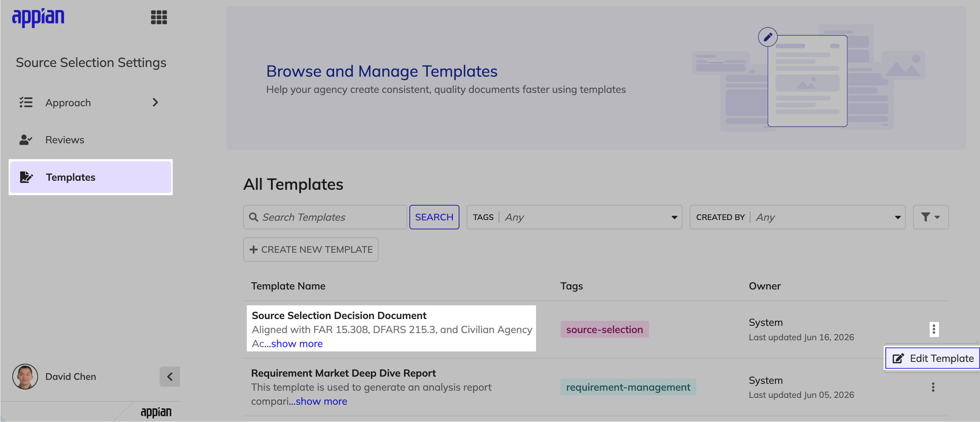The height and width of the screenshot is (422, 980).
Task: Click the Approach checklist icon in the sidebar
Action: click(26, 103)
